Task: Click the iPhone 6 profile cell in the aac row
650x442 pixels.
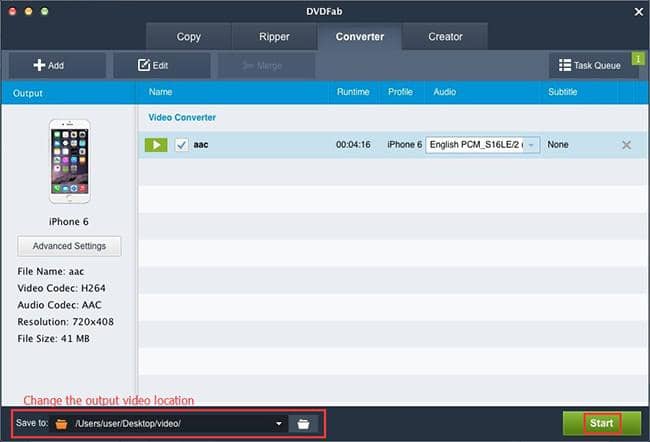Action: click(x=405, y=145)
